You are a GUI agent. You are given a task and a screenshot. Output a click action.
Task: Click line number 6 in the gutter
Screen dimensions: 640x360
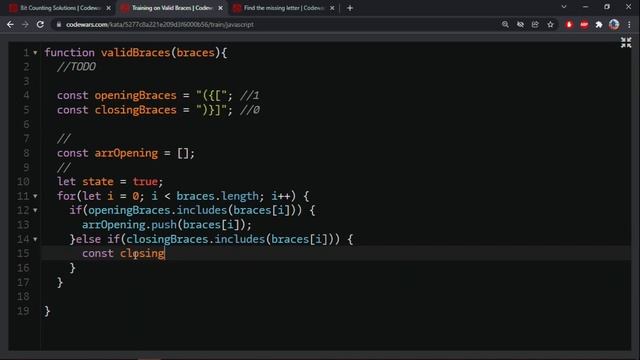tap(27, 124)
